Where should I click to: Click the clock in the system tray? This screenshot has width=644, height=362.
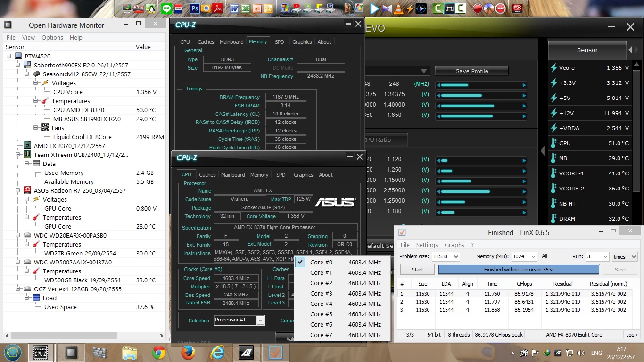[x=620, y=353]
